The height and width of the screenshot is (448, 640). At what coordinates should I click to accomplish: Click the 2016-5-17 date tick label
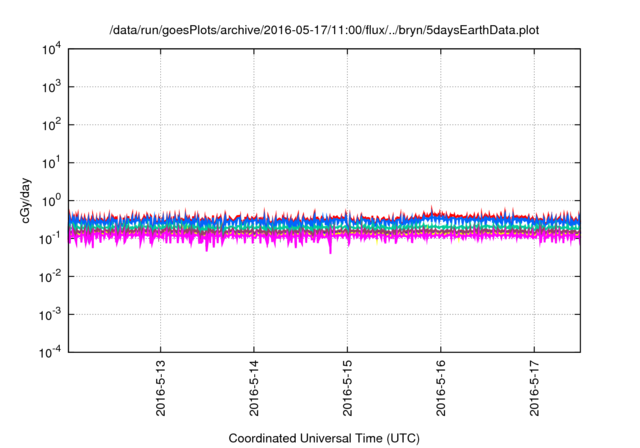[x=534, y=388]
